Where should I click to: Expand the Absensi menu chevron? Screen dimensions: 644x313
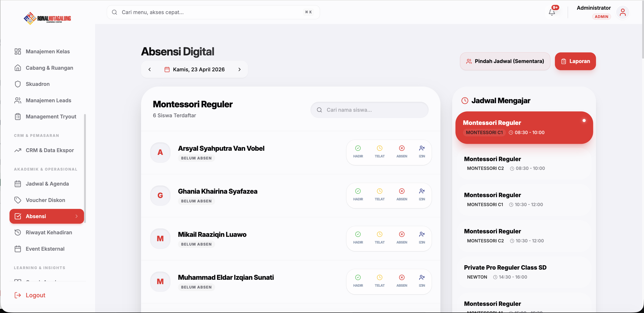point(76,216)
